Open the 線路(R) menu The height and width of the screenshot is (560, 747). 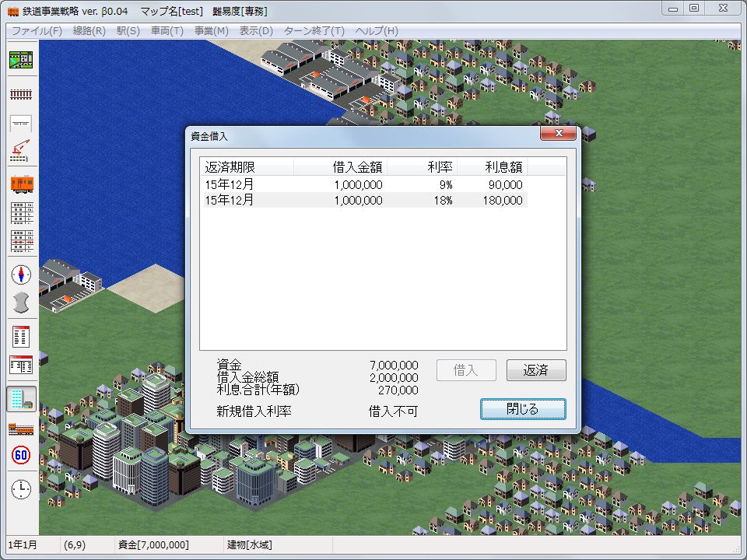pos(89,31)
